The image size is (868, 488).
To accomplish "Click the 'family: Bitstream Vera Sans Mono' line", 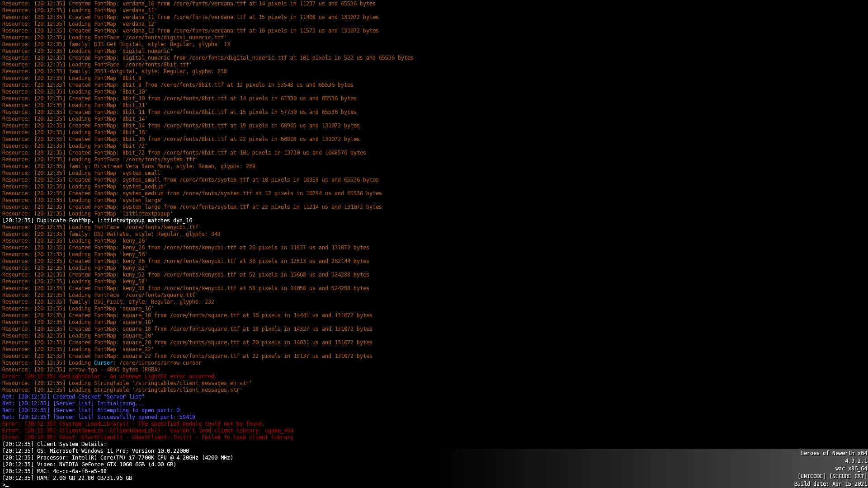I will 129,166.
